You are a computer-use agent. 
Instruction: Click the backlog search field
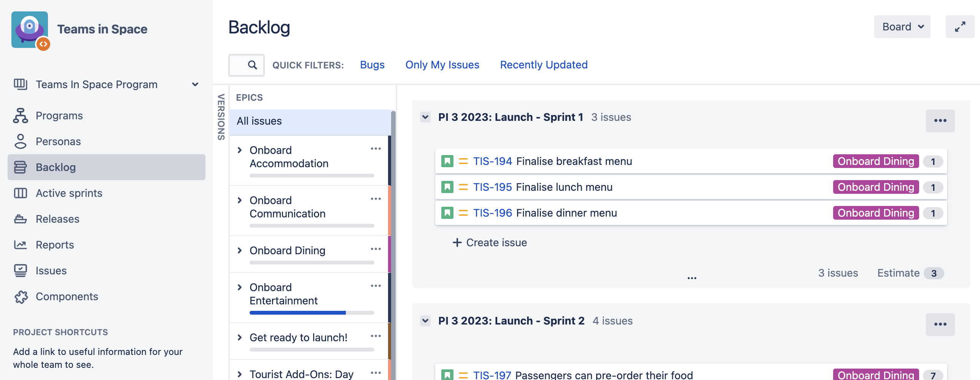[246, 65]
